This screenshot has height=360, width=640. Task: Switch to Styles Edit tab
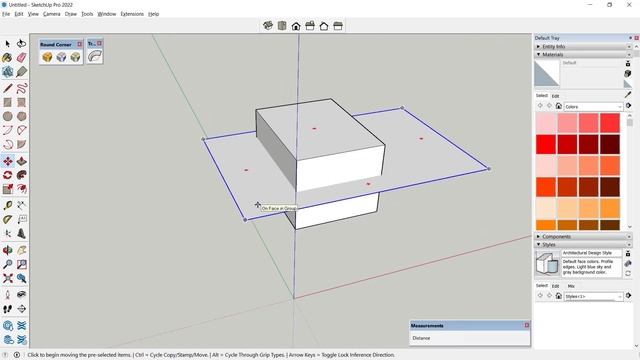pyautogui.click(x=556, y=286)
